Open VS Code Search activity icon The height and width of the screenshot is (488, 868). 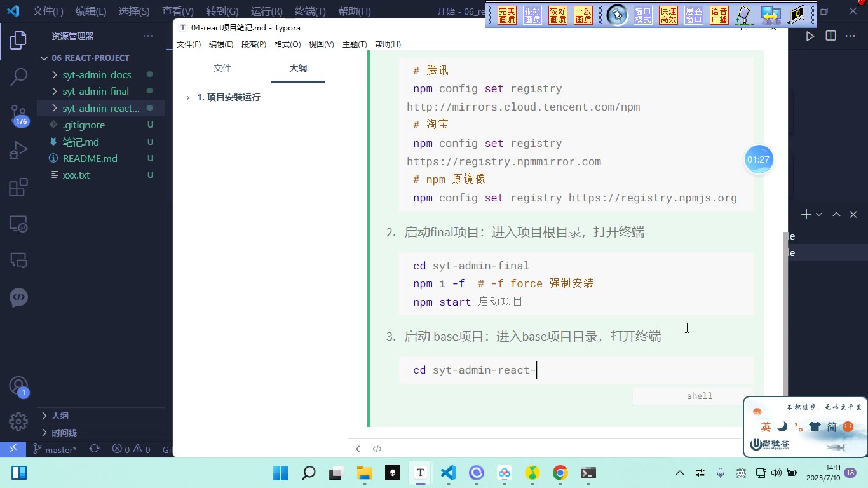pyautogui.click(x=18, y=78)
